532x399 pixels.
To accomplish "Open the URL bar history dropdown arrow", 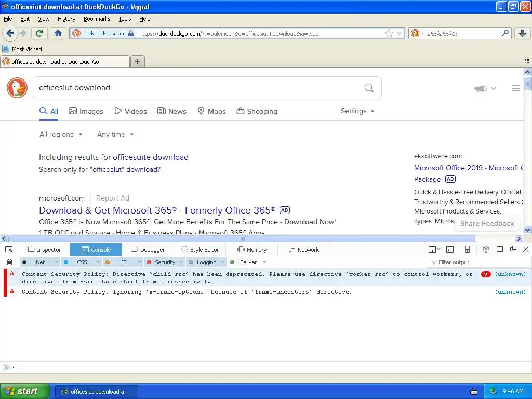I will pyautogui.click(x=400, y=33).
